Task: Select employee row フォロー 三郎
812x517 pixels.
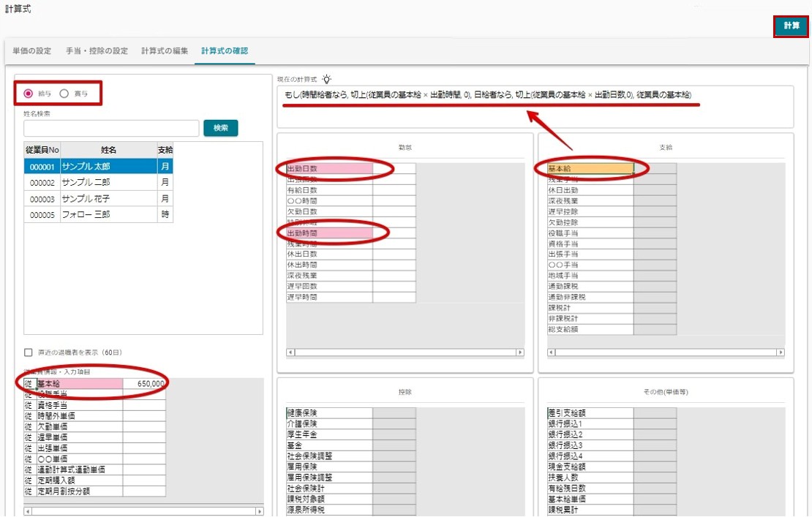Action: coord(99,215)
